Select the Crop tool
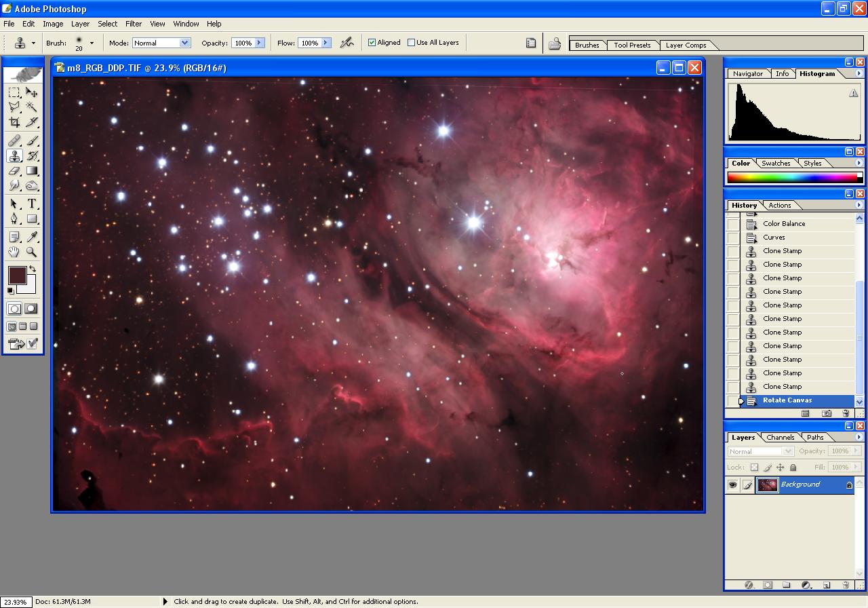Viewport: 868px width, 608px height. [14, 123]
